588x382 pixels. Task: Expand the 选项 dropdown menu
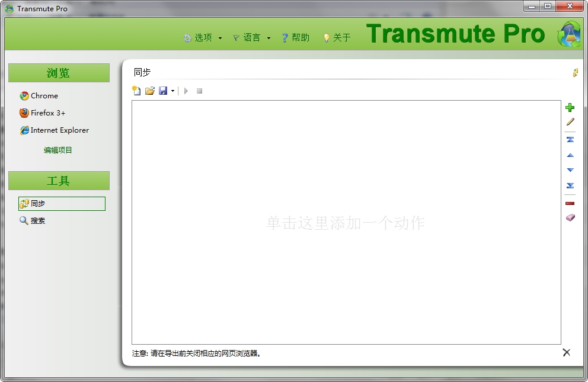pyautogui.click(x=202, y=37)
